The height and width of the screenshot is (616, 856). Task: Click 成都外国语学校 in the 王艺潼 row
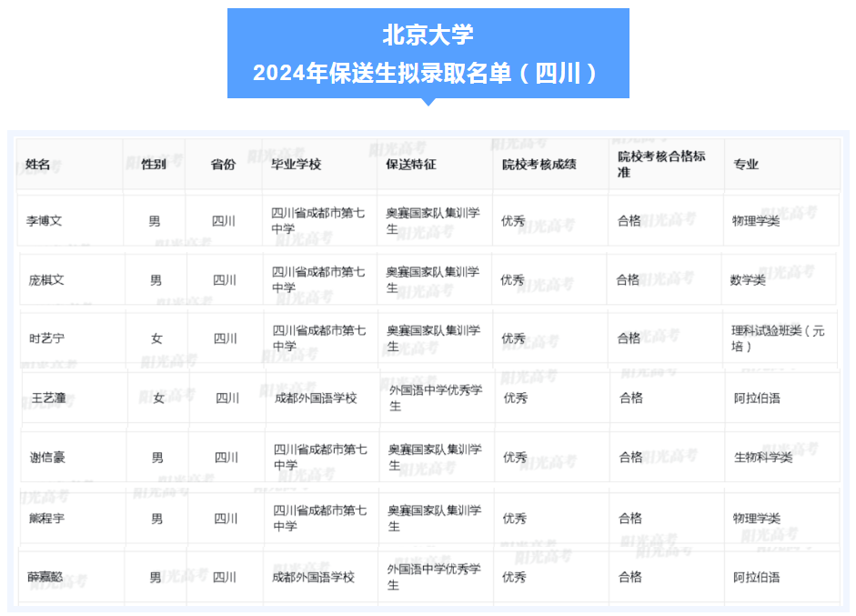coord(316,399)
